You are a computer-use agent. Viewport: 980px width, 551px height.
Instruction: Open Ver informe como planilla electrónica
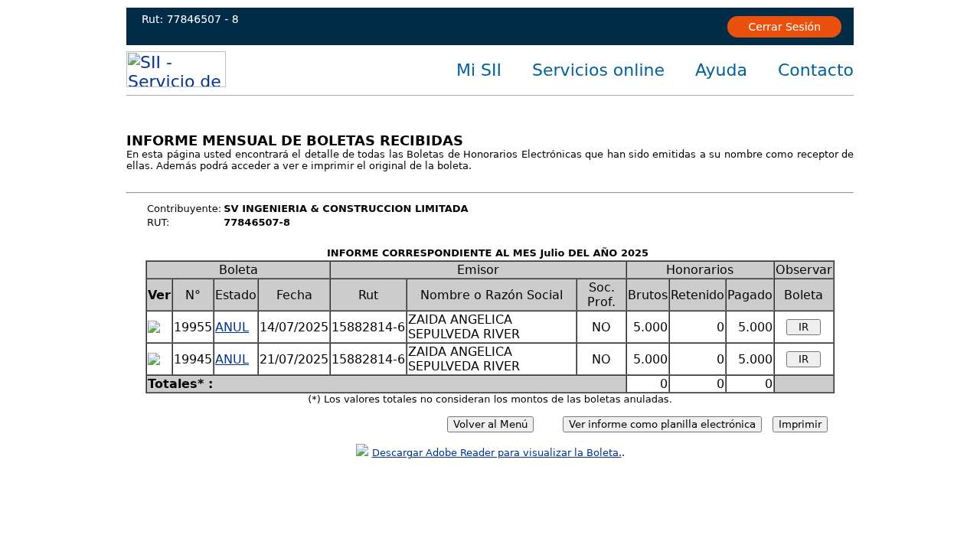click(661, 424)
